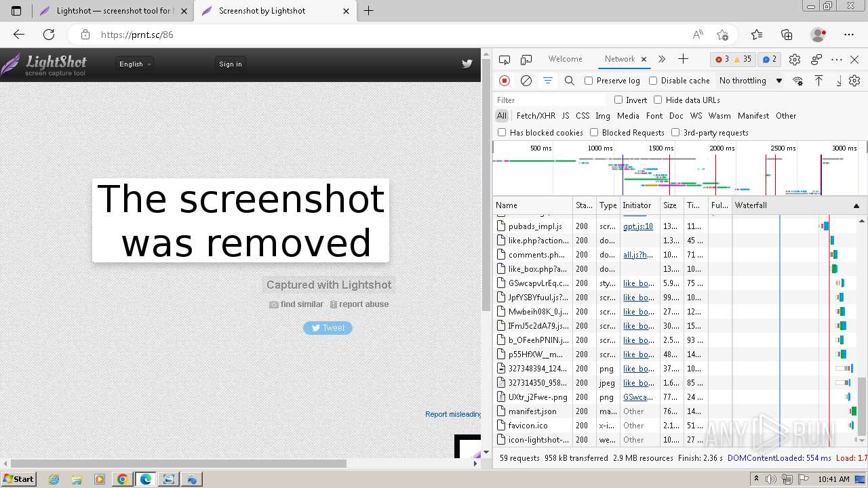Go back in browser
The image size is (868, 488).
(19, 35)
